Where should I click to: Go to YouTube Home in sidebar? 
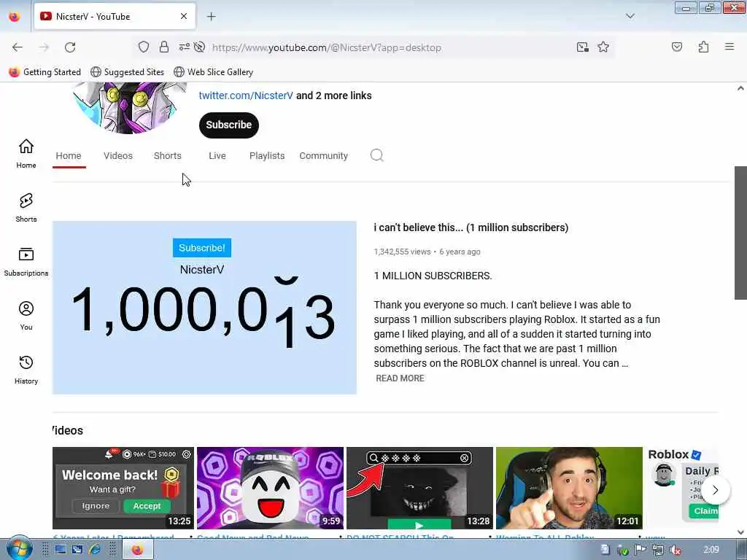tap(26, 153)
